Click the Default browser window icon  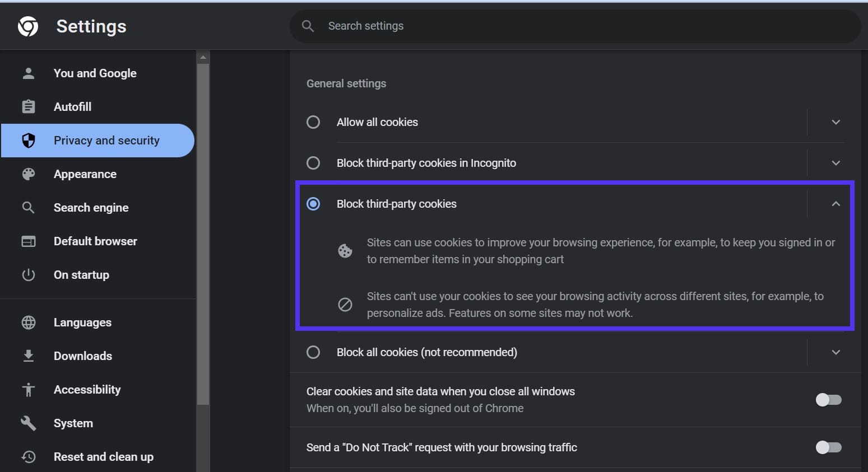(29, 241)
